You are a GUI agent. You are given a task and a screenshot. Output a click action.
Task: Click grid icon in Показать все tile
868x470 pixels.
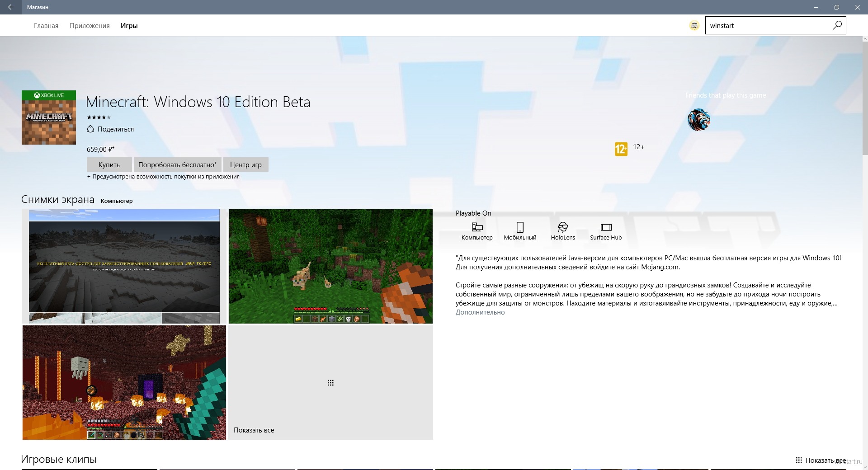[x=330, y=383]
